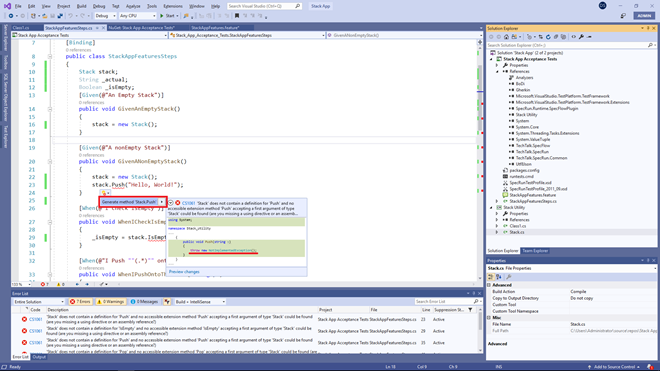Expand the Properties node under Stack App Acceptance Tests
This screenshot has width=660, height=371.
click(x=497, y=65)
